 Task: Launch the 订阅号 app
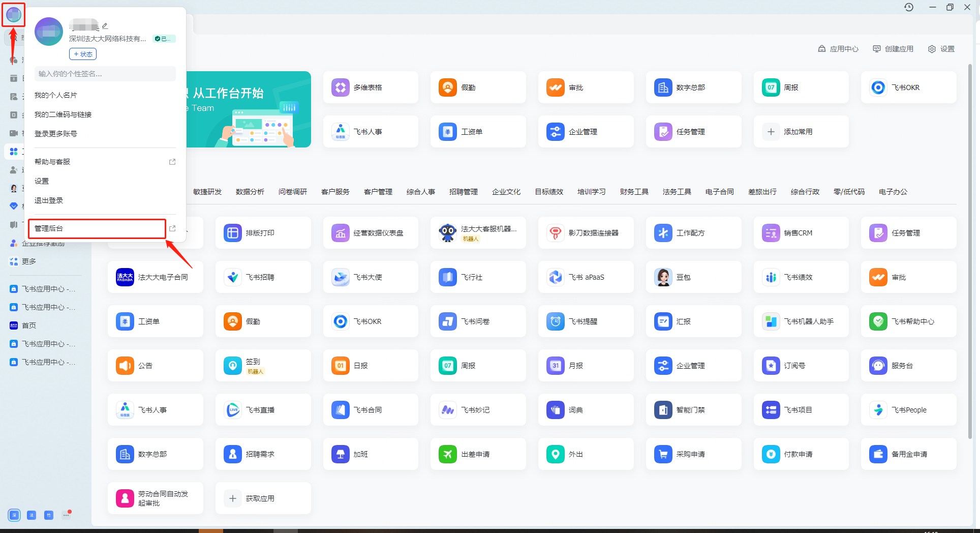(x=801, y=366)
